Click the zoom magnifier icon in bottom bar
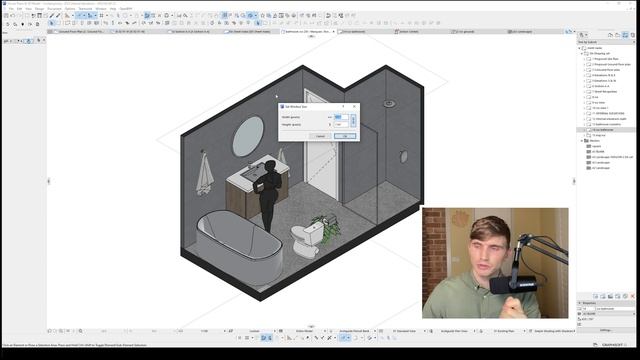The height and width of the screenshot is (360, 640). pyautogui.click(x=80, y=331)
